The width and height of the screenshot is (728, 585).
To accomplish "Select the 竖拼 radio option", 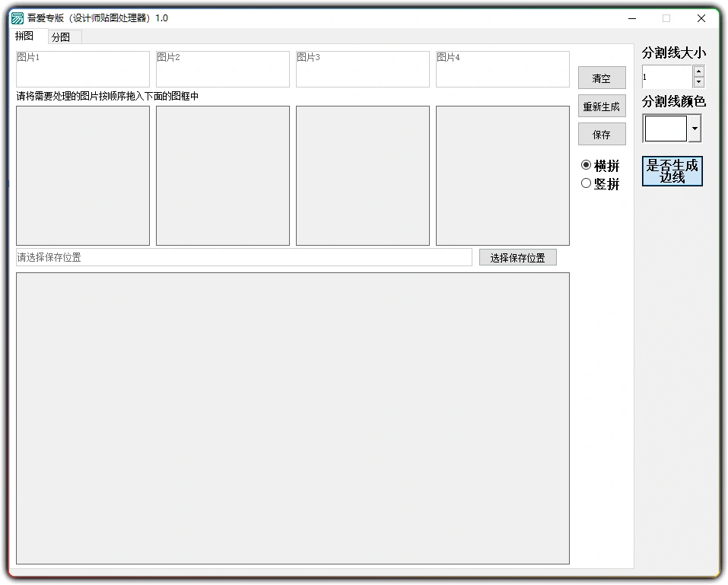I will click(586, 183).
